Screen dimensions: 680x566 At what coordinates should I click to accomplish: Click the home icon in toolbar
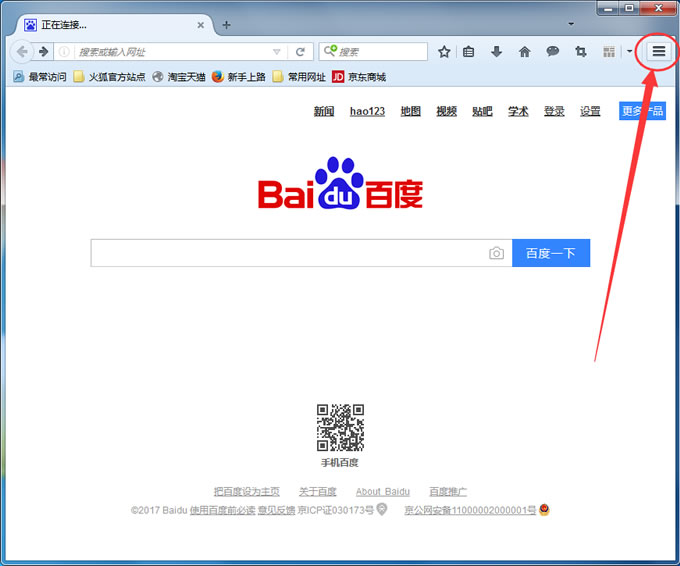click(524, 52)
